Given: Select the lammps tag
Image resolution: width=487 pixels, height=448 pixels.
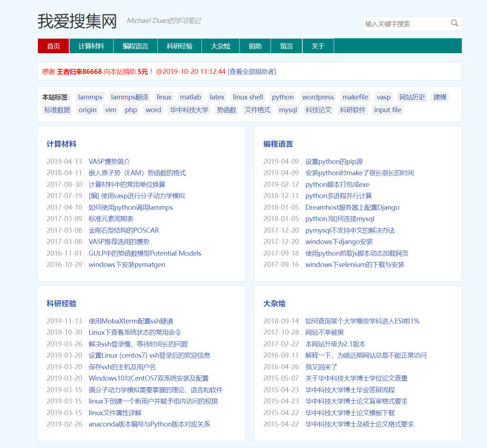Looking at the screenshot, I should pos(90,97).
